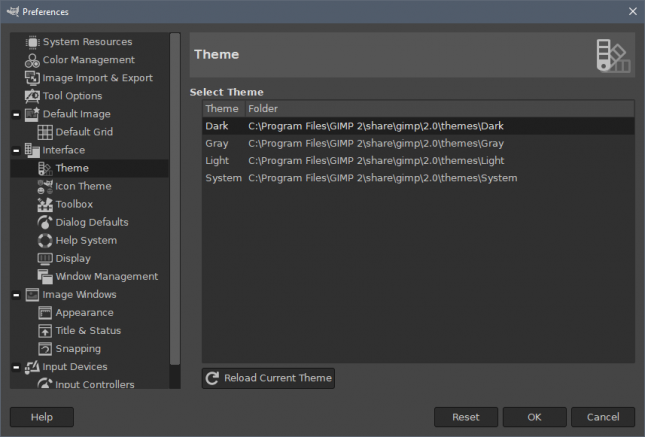Open the Help button
645x437 pixels.
[x=42, y=417]
